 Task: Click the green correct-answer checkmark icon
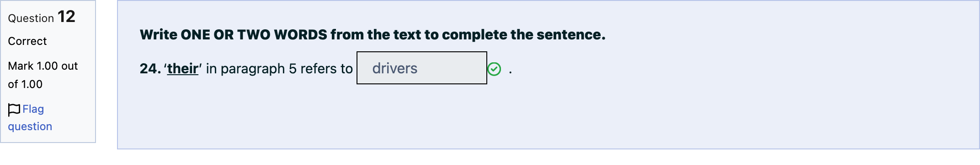[x=494, y=69]
